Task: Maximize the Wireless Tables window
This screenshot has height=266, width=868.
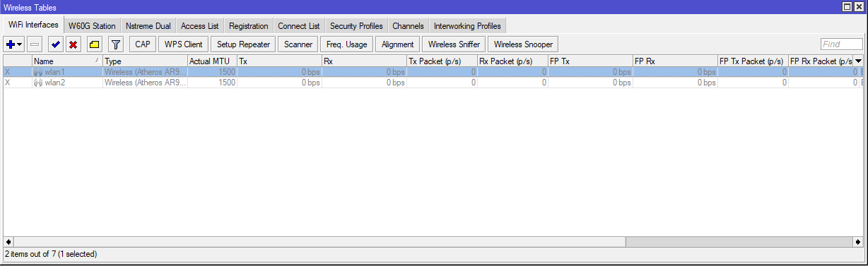Action: (848, 6)
